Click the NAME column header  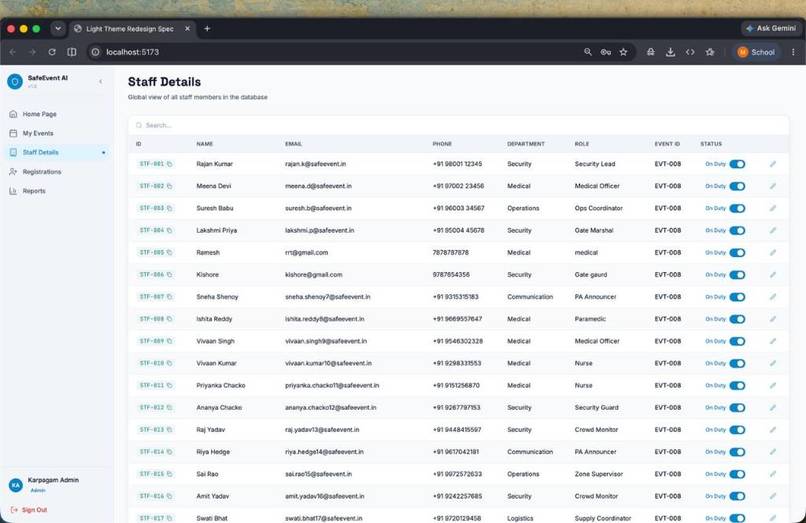pyautogui.click(x=205, y=144)
